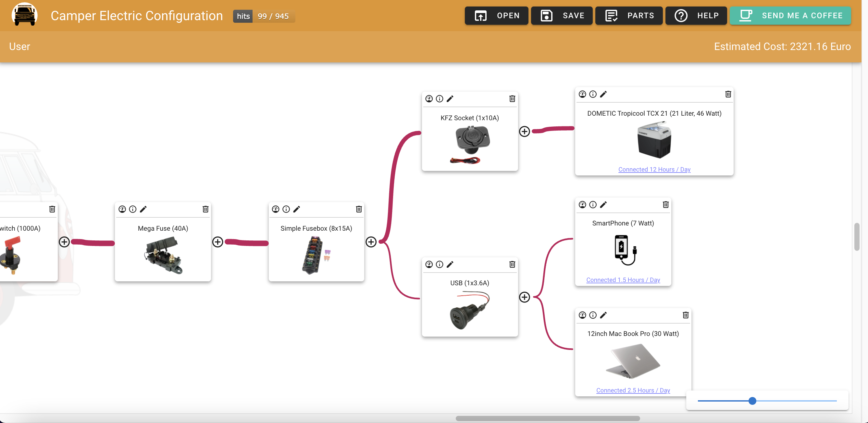Open power gauge on the USB card
868x423 pixels.
point(428,264)
